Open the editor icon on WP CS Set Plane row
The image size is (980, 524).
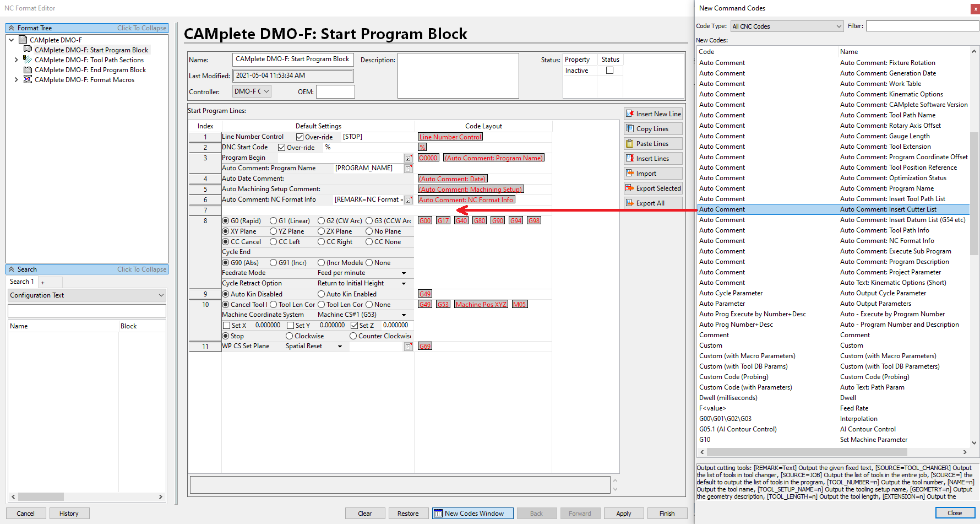[x=409, y=347]
